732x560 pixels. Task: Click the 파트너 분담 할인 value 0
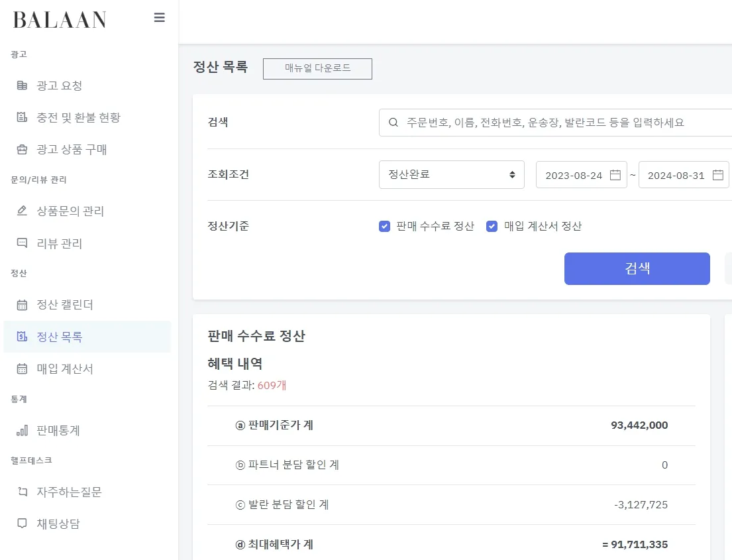coord(665,465)
